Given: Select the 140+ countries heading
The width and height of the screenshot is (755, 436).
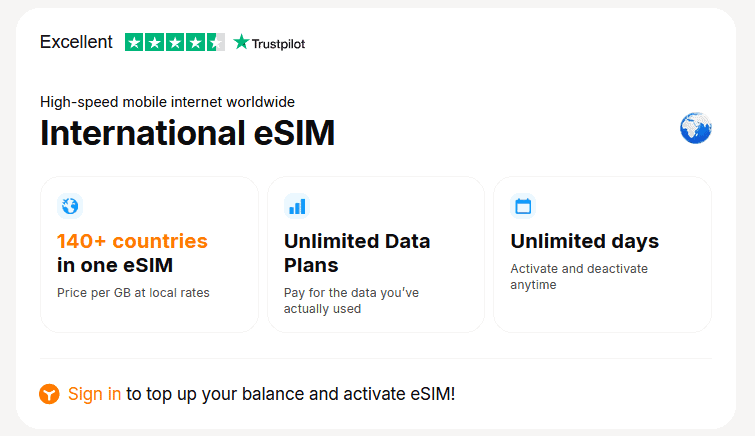Looking at the screenshot, I should [x=132, y=241].
